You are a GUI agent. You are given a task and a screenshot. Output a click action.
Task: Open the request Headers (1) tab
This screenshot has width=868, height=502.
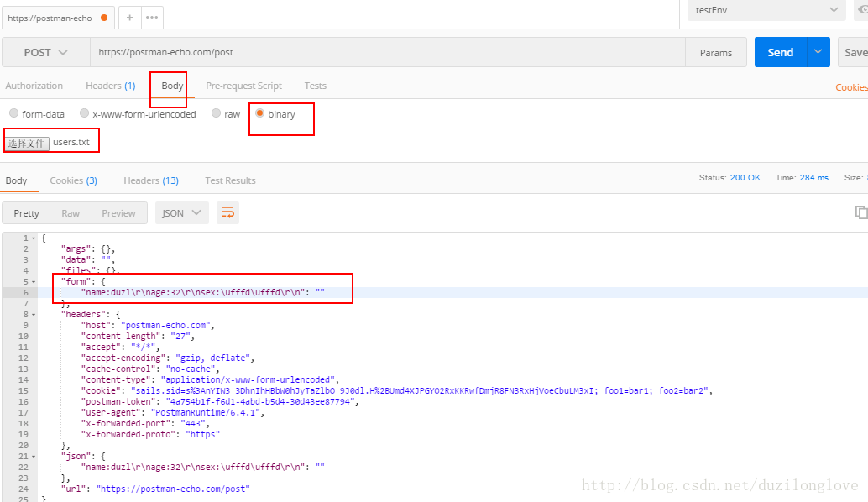tap(110, 86)
